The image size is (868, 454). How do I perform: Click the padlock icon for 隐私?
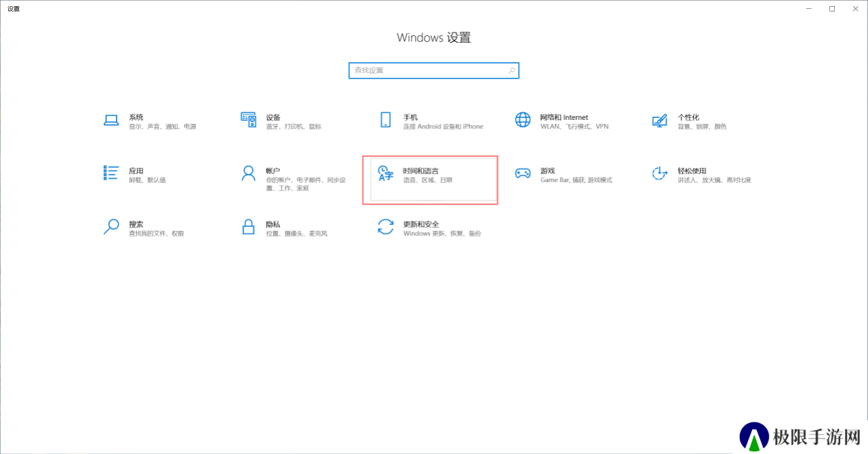(248, 226)
